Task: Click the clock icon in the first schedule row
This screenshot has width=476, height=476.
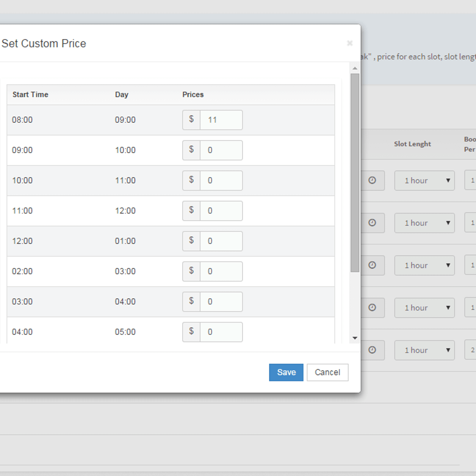Action: coord(373,181)
